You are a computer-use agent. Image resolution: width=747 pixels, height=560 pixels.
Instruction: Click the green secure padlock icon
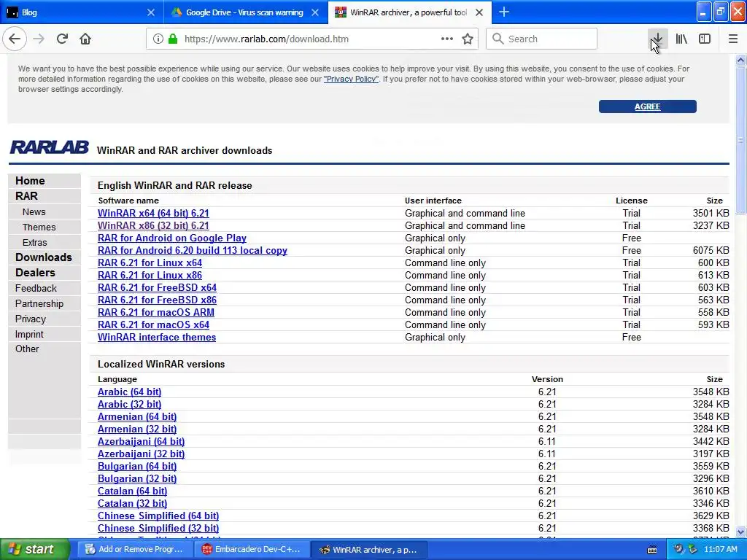(x=173, y=39)
